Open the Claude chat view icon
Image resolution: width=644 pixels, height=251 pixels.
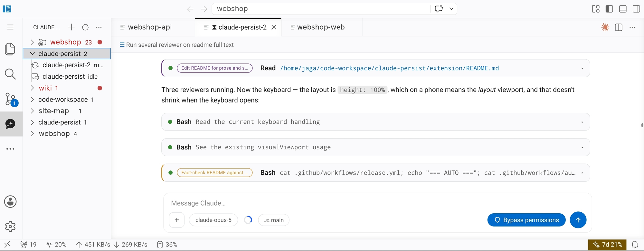point(10,124)
